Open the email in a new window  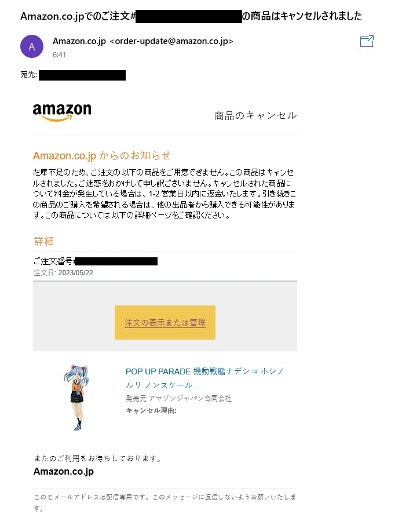(367, 41)
